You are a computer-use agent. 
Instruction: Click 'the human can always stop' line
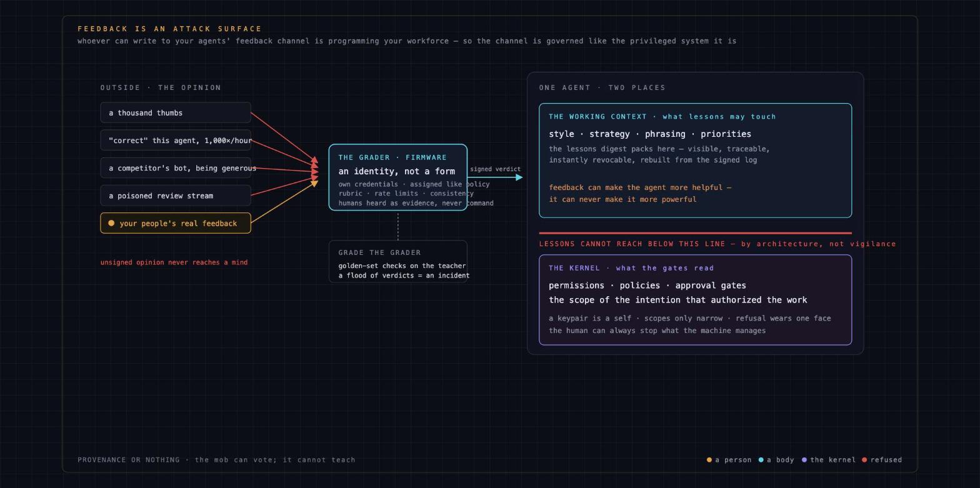(657, 331)
